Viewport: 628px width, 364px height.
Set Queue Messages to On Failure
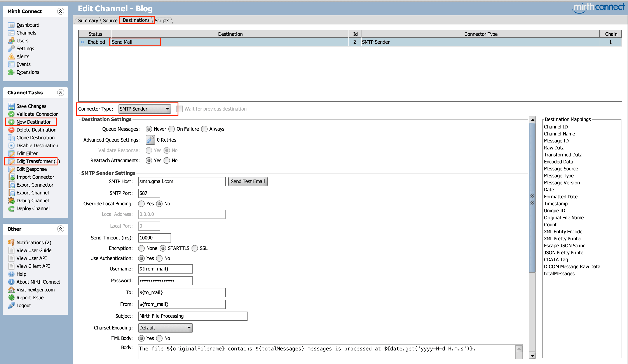point(171,129)
